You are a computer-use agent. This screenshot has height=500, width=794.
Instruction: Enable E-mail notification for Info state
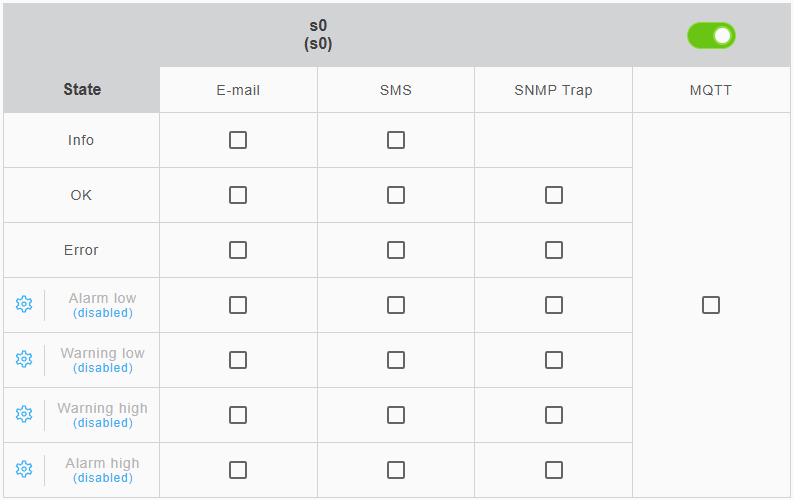coord(238,140)
